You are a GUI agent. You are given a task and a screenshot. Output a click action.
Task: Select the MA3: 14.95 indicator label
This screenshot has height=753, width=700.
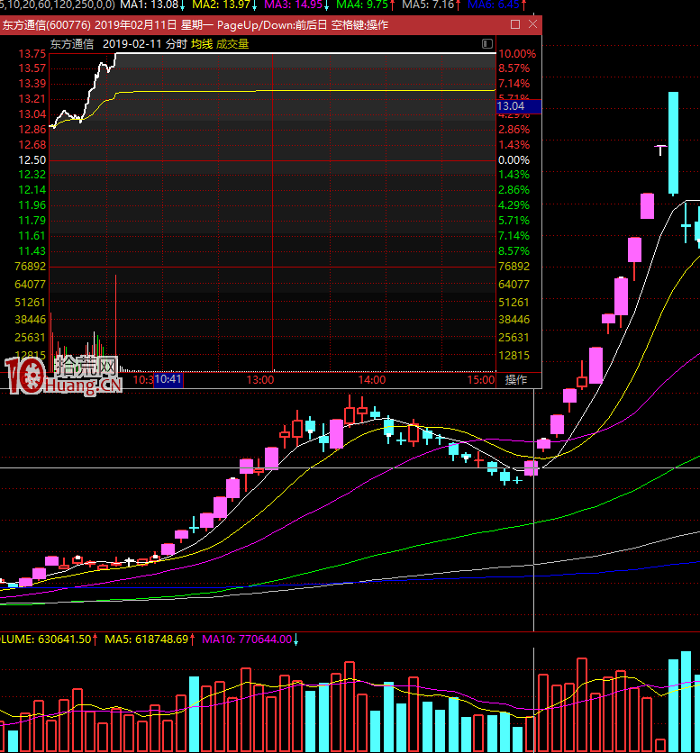click(296, 5)
